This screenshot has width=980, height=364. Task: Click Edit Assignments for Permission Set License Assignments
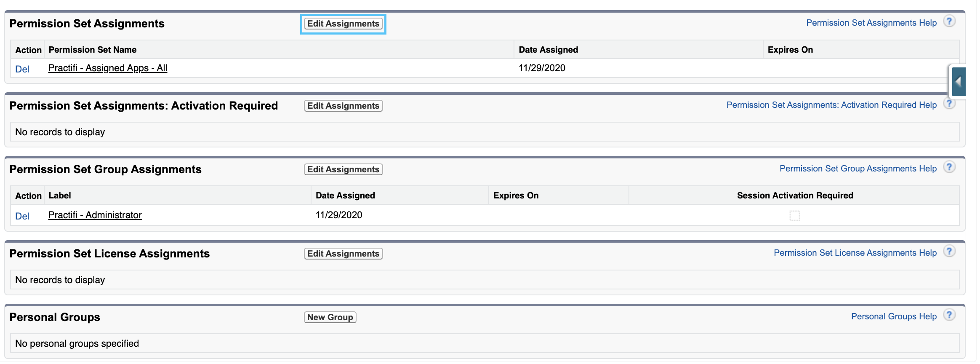pyautogui.click(x=343, y=254)
